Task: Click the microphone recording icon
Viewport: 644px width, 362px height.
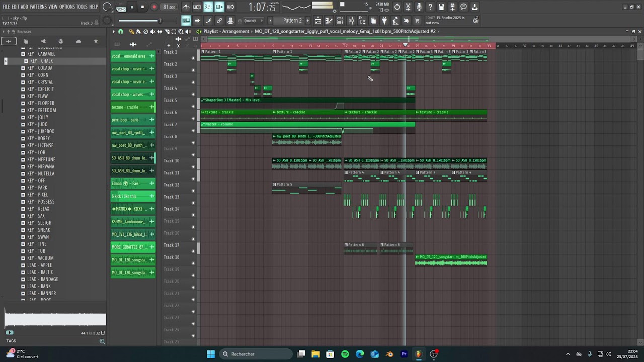Action: (x=419, y=7)
